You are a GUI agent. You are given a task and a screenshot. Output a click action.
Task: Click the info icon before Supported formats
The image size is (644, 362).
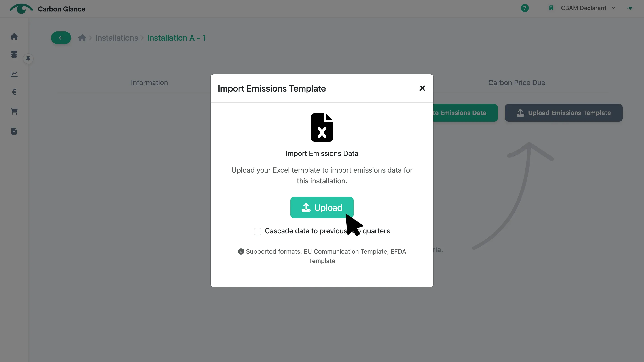[241, 251]
